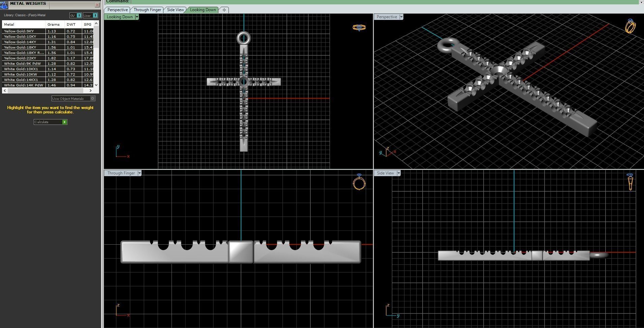The width and height of the screenshot is (644, 328).
Task: Select the White Gold:10KX1 row
Action: pyautogui.click(x=48, y=69)
